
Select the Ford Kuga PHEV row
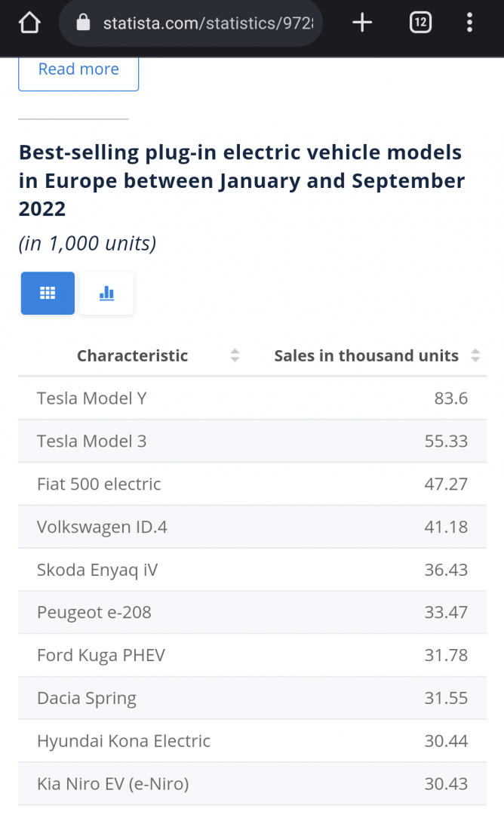(252, 655)
